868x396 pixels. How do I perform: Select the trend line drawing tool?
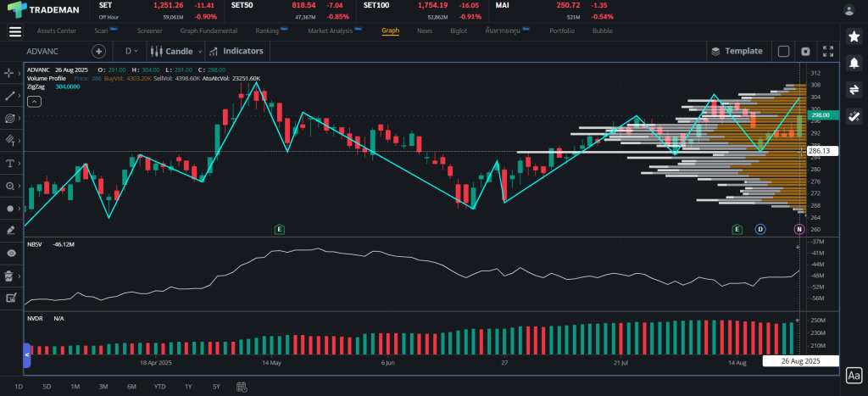(11, 97)
